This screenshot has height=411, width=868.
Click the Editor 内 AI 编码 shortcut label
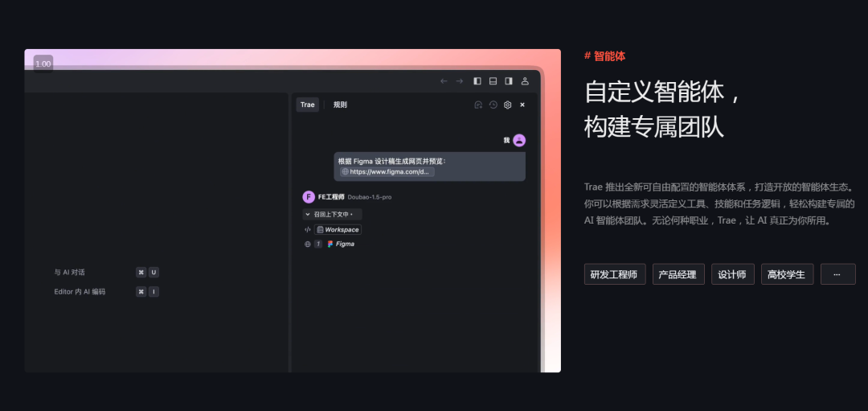[80, 291]
